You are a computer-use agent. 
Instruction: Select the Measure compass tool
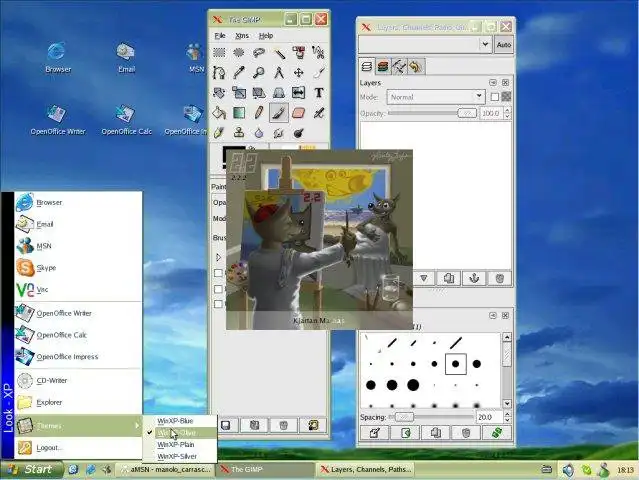pos(279,73)
